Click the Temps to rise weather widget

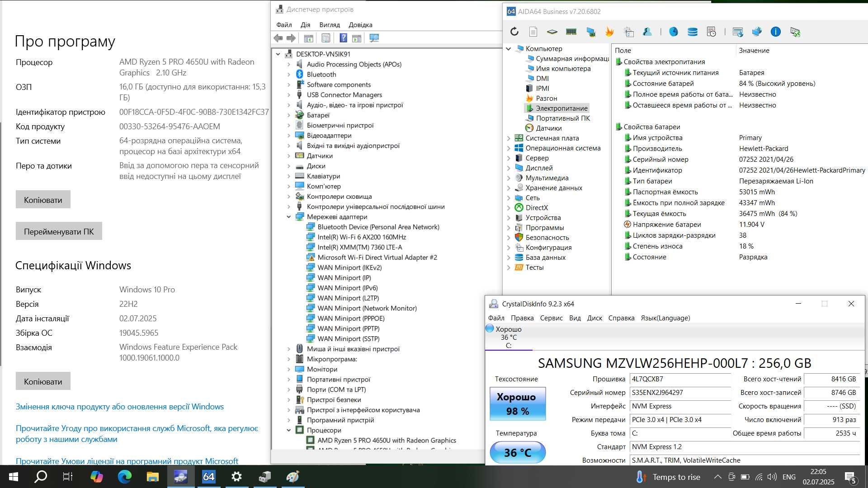pyautogui.click(x=668, y=477)
